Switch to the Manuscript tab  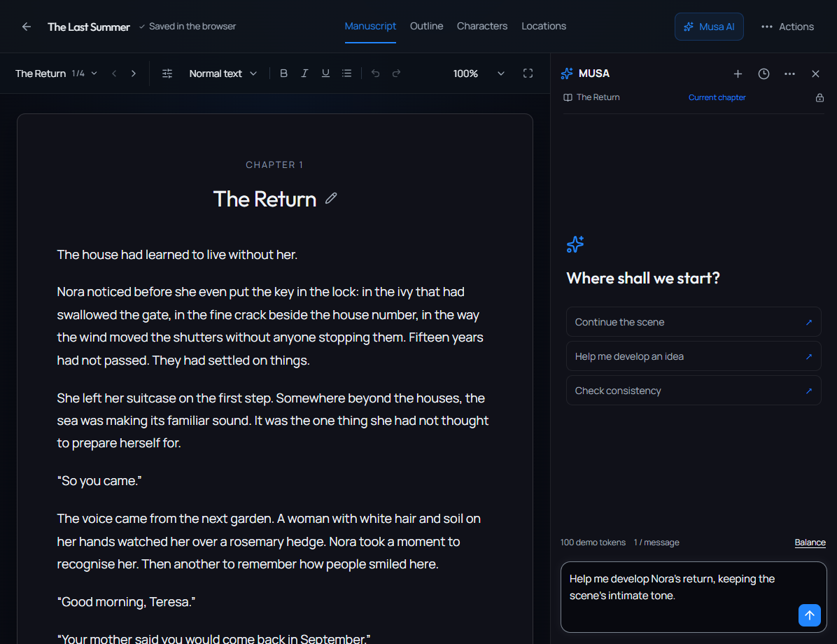pos(370,26)
